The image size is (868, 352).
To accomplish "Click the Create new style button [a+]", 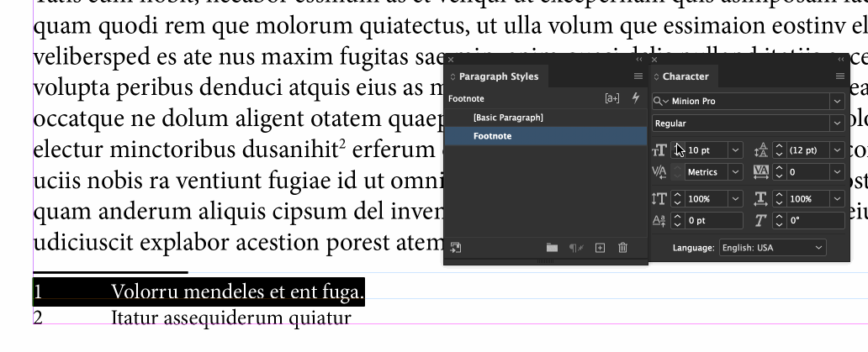I will [x=611, y=98].
